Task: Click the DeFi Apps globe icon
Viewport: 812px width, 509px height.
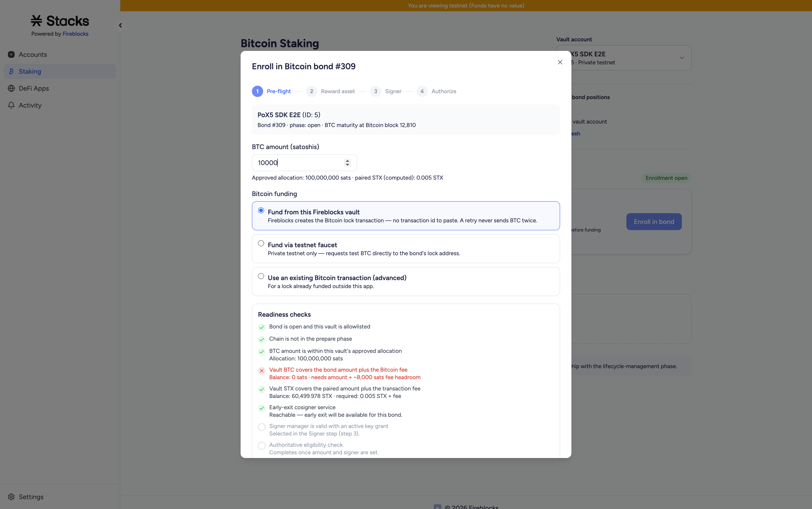Action: click(11, 88)
